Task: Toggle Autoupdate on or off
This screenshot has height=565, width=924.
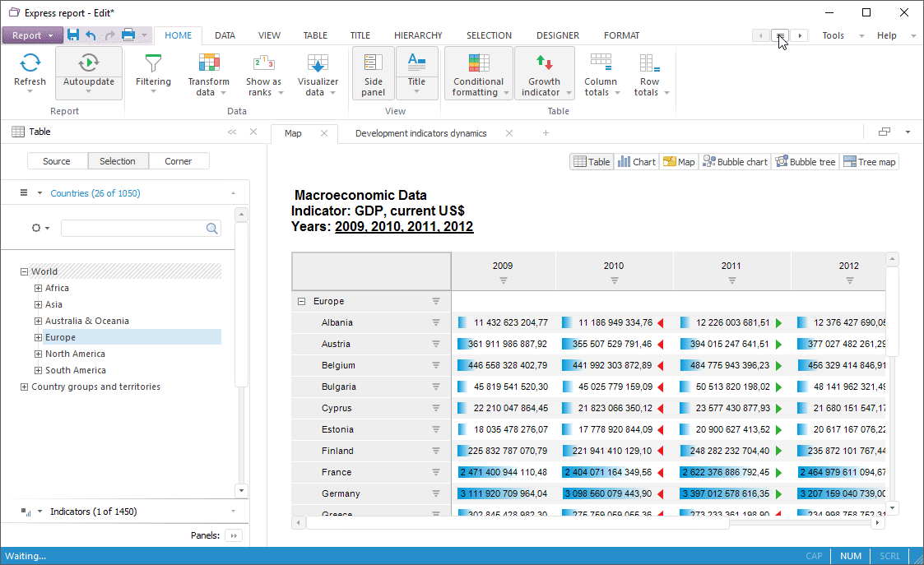Action: click(x=89, y=63)
